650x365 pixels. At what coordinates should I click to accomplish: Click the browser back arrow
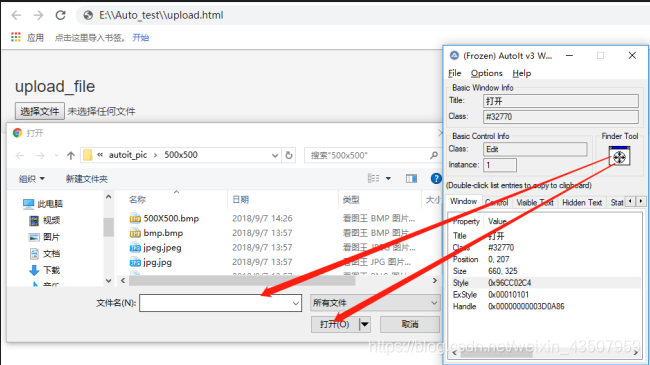click(x=16, y=15)
